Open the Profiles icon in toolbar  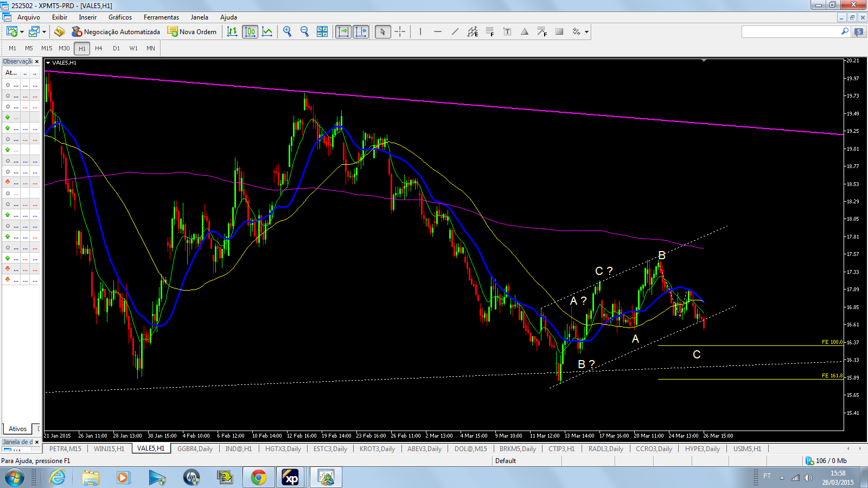34,31
